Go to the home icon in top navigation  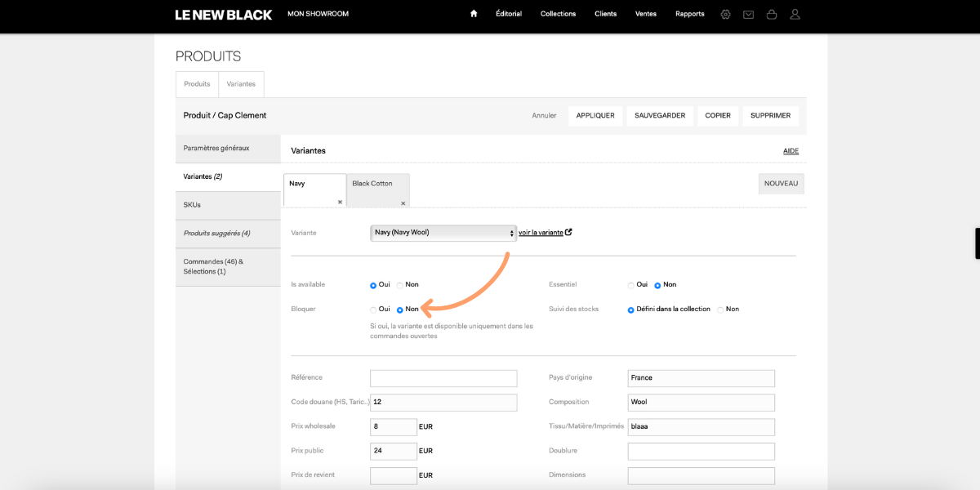click(x=474, y=14)
